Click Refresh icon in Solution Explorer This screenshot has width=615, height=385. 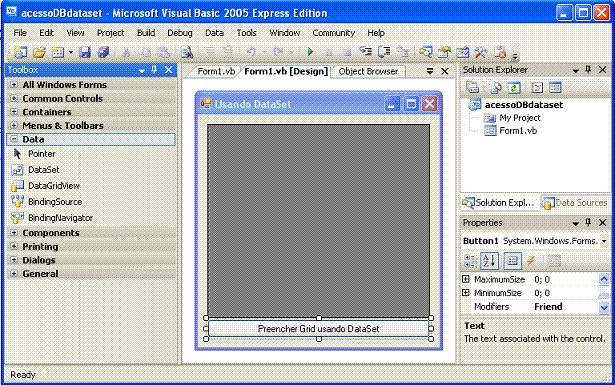[x=514, y=87]
